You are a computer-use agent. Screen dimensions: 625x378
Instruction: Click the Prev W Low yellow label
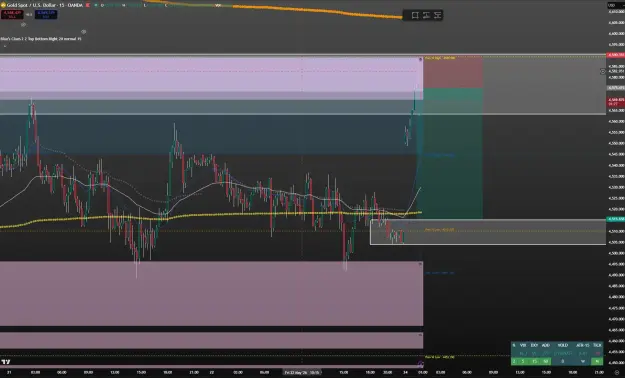(439, 357)
